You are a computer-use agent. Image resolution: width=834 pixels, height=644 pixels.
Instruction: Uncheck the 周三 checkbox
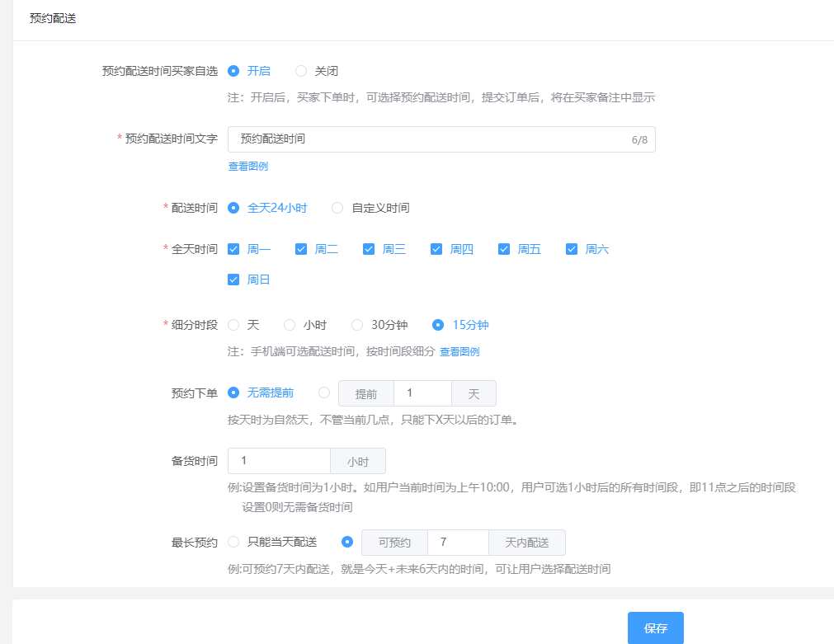pos(369,249)
